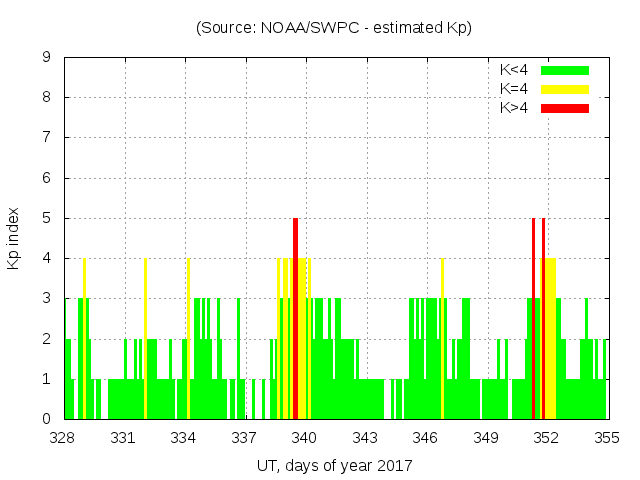Image resolution: width=640 pixels, height=480 pixels.
Task: Click the yellow bar just after day 334
Action: click(188, 338)
